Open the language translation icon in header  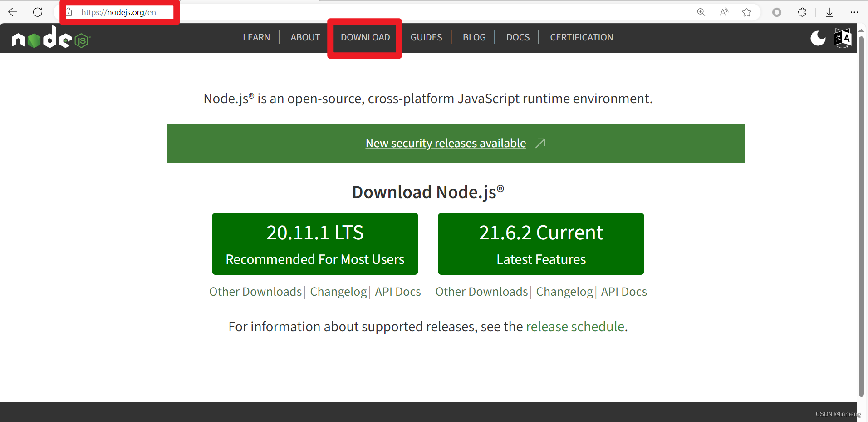(842, 38)
